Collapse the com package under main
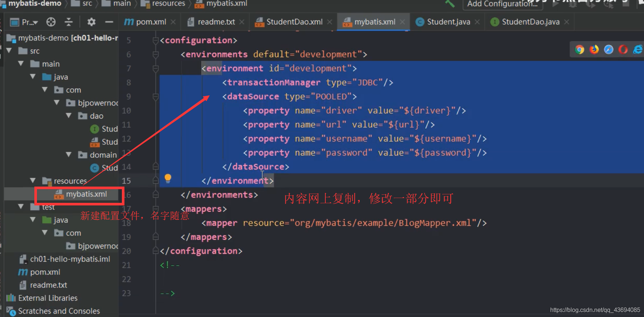The height and width of the screenshot is (317, 644). pos(45,89)
